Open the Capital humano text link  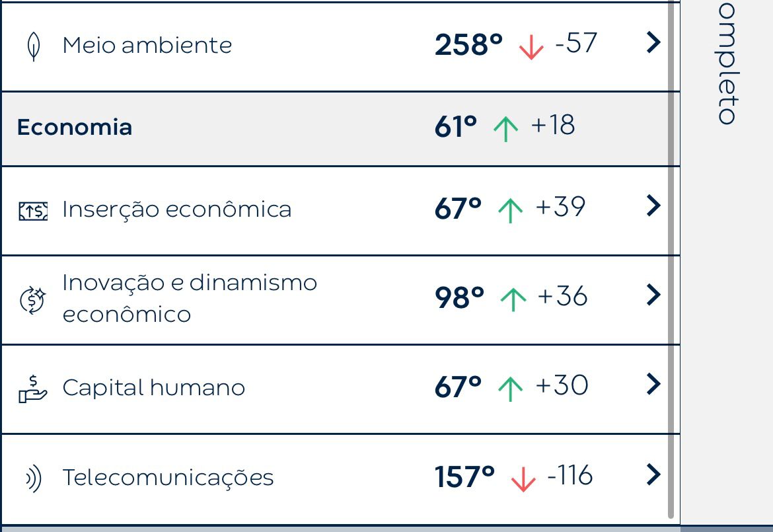click(x=154, y=387)
